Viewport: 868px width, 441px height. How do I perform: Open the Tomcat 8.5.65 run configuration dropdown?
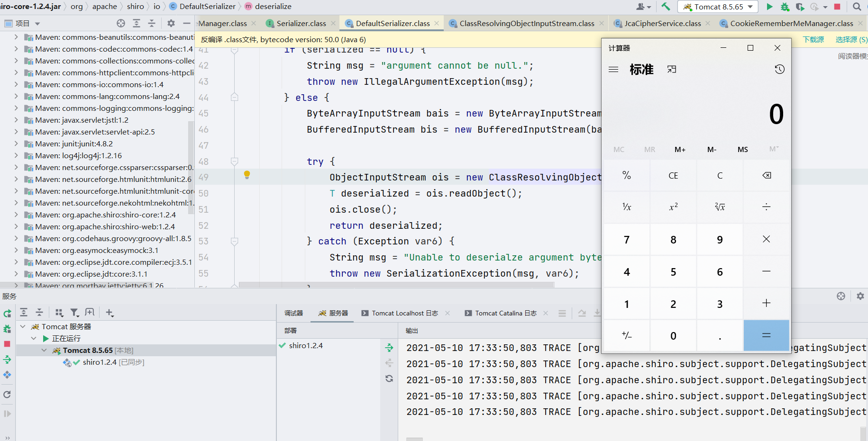click(x=718, y=7)
